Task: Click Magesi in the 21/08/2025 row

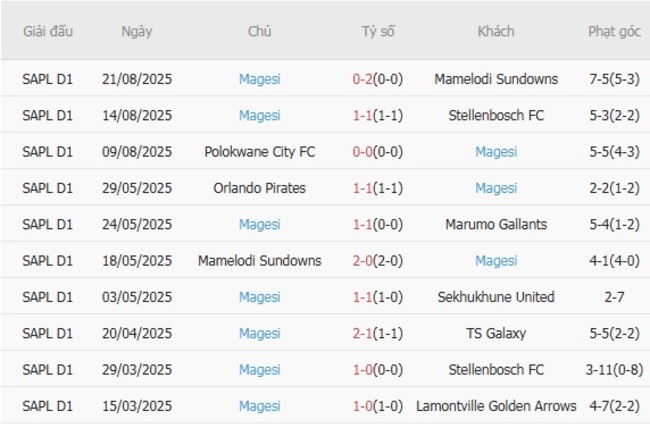Action: tap(259, 79)
